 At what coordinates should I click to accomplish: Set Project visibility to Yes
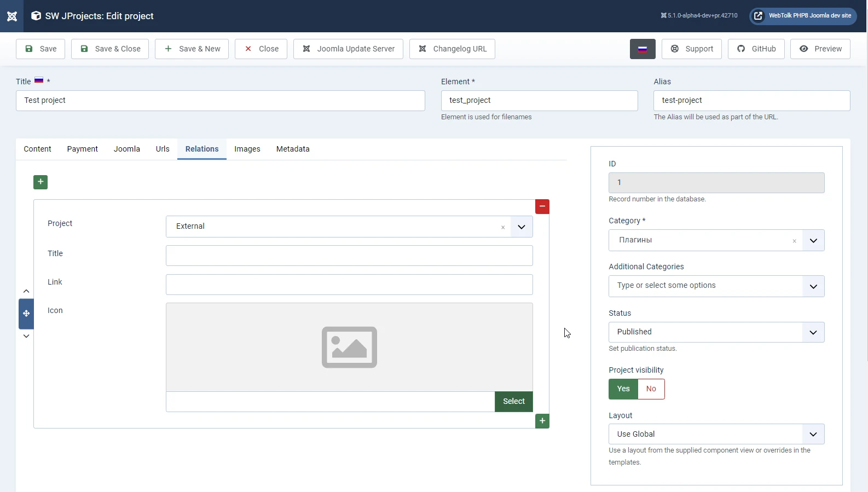[x=623, y=389]
